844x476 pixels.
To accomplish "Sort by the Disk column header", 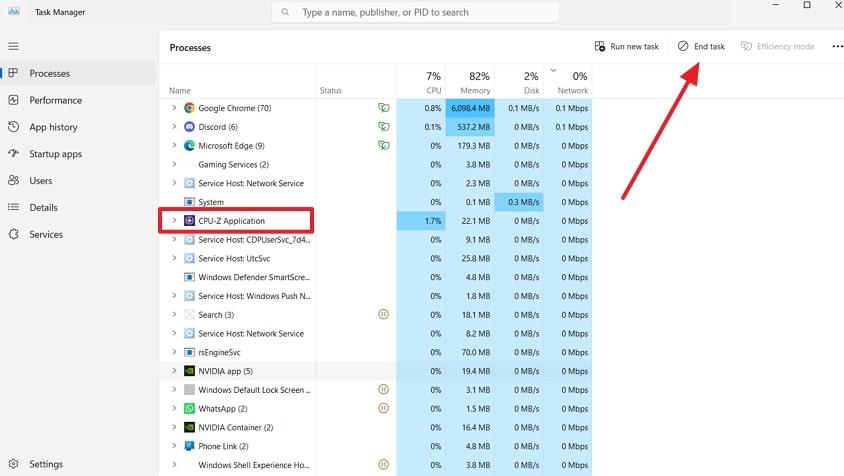I will coord(519,81).
